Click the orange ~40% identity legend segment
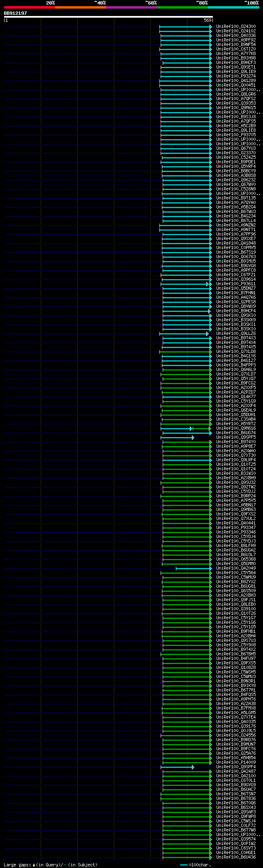Screen dimensions: 263x868 click(81, 7)
